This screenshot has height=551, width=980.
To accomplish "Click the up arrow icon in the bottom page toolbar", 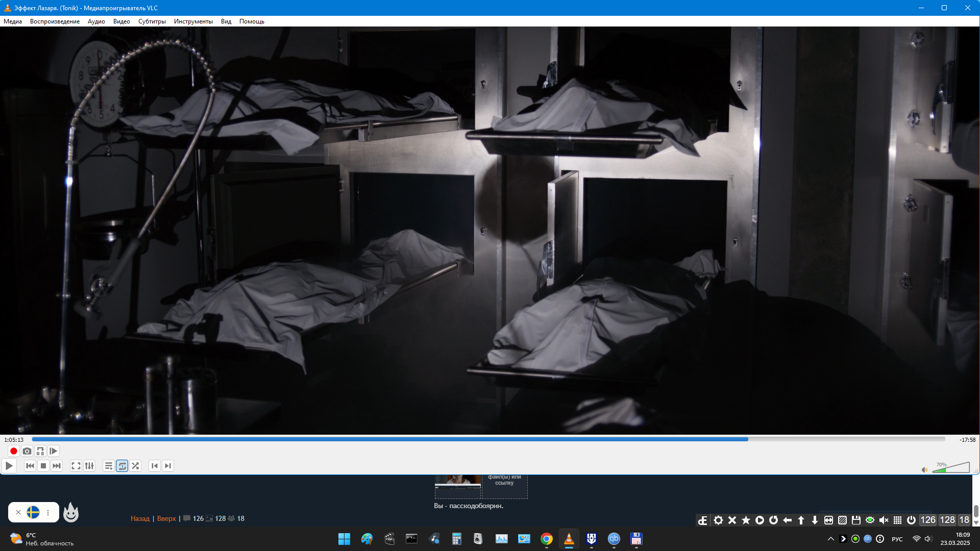I will click(x=801, y=520).
